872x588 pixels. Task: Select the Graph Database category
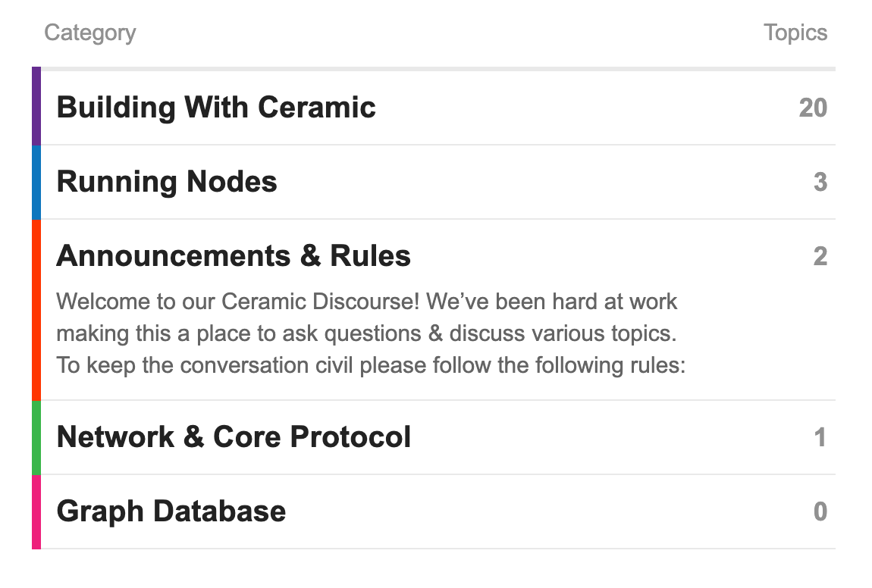coord(171,511)
